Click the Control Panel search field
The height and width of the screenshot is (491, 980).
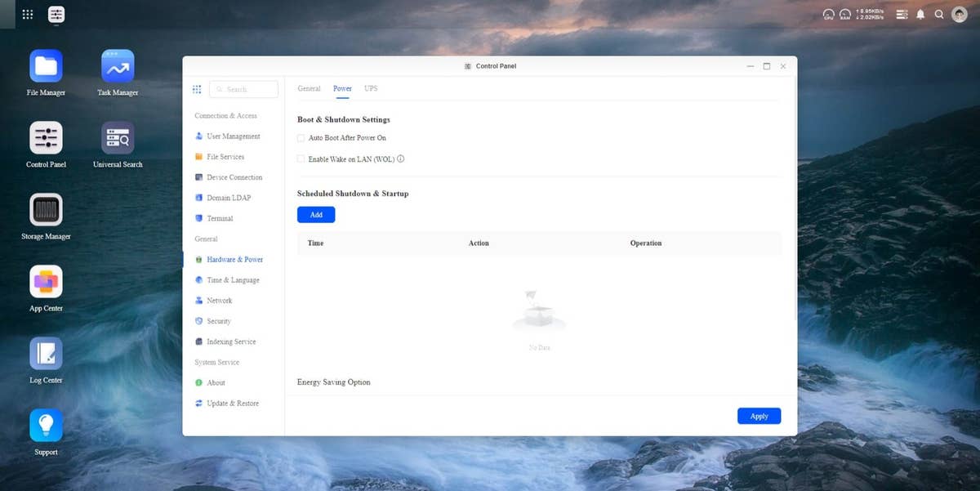pos(245,89)
